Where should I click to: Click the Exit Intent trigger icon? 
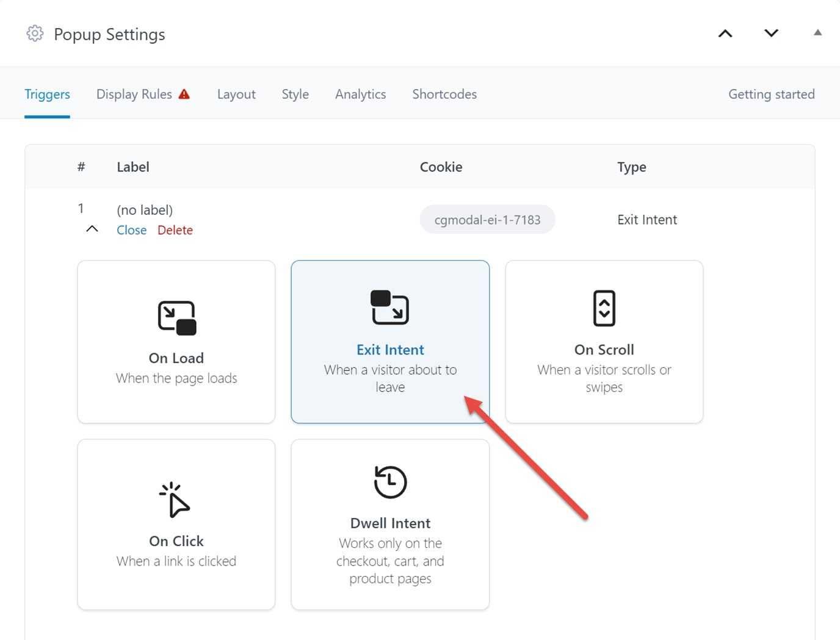(x=390, y=307)
